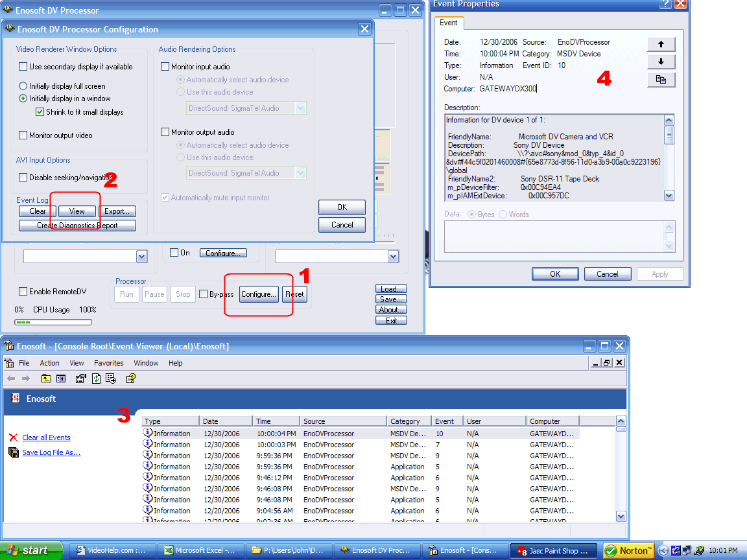
Task: Open the Start menu
Action: pyautogui.click(x=31, y=550)
